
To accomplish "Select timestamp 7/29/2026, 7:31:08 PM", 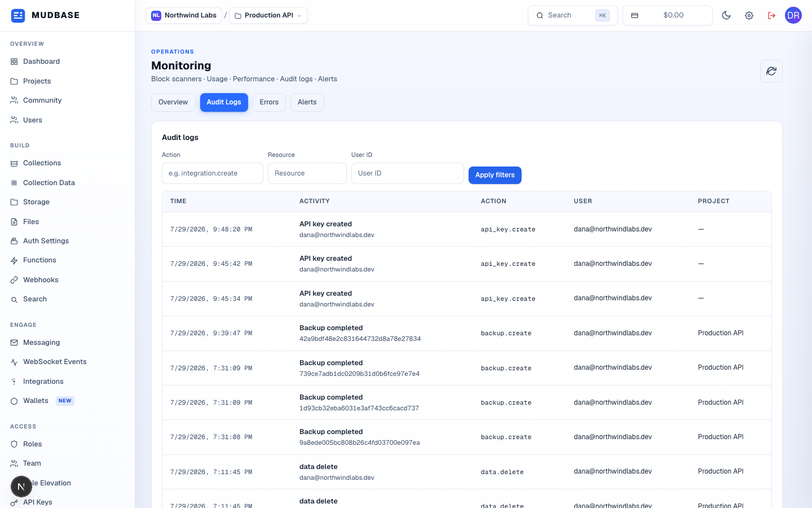I will (x=211, y=437).
